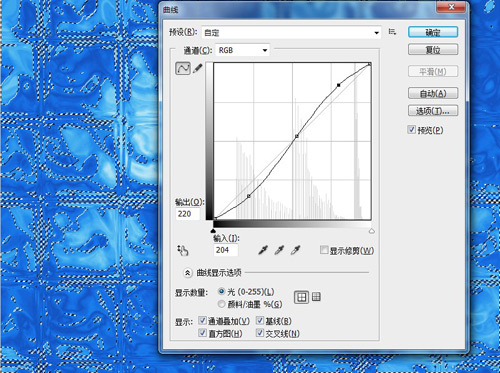Open the preset options menu icon

[392, 32]
